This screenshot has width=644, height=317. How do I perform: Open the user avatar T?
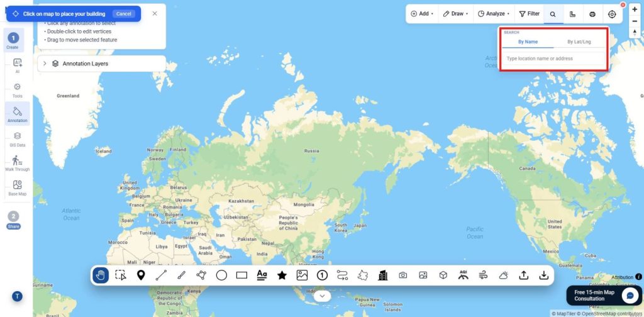coord(17,296)
